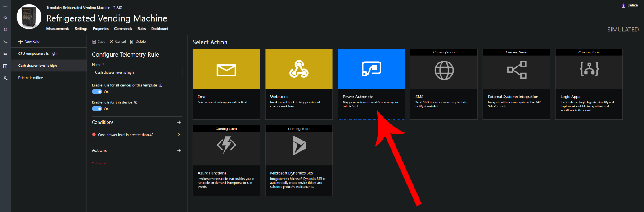Click Template: Refrigerated Vending Machine label

pyautogui.click(x=84, y=8)
